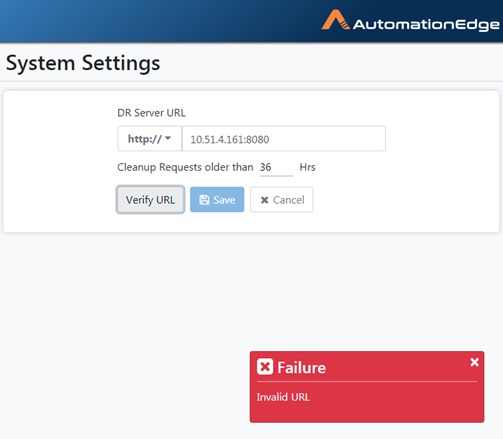
Task: Click the red Failure toast body
Action: [x=367, y=387]
